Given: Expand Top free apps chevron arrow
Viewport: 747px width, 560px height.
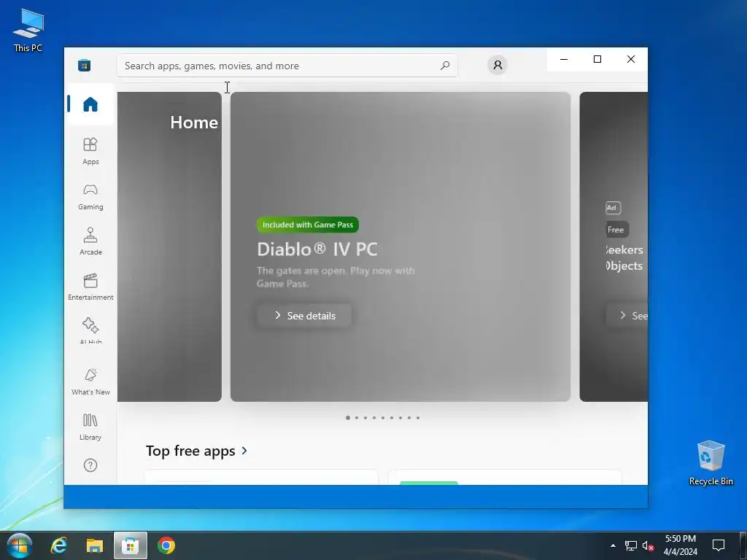Looking at the screenshot, I should pos(244,451).
